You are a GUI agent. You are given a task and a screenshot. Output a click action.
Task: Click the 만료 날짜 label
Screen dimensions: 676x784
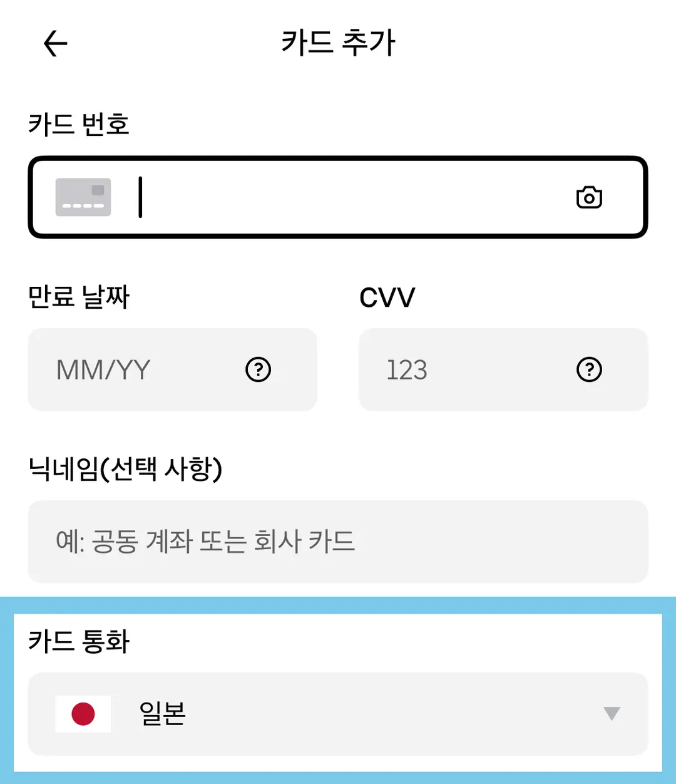coord(79,296)
